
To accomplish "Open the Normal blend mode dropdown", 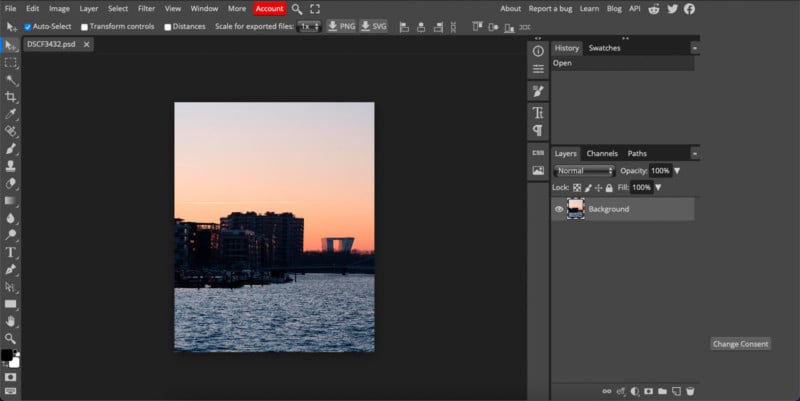I will [x=584, y=171].
